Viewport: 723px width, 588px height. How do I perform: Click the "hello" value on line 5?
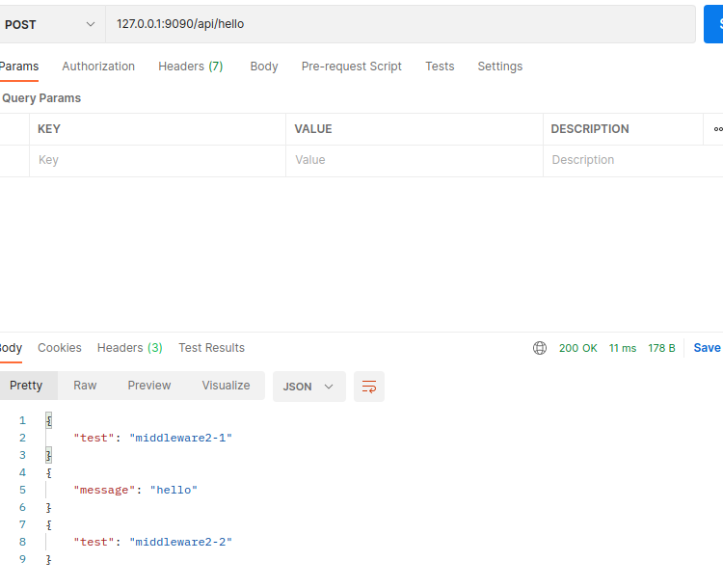(174, 490)
